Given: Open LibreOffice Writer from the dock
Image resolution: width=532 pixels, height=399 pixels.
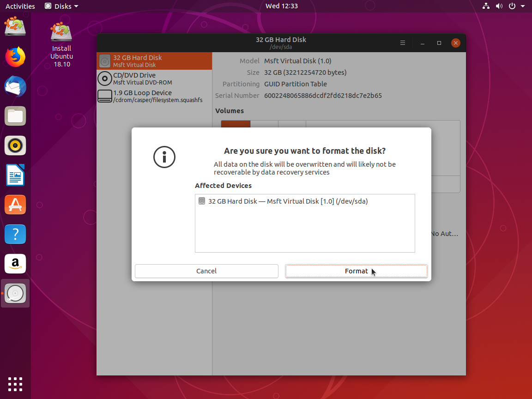Looking at the screenshot, I should [15, 175].
